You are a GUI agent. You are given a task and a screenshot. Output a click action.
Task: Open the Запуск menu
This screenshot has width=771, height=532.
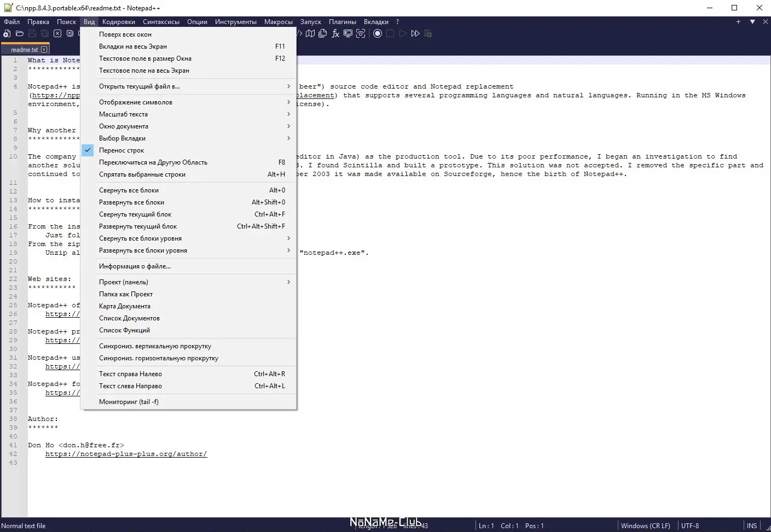(x=311, y=22)
